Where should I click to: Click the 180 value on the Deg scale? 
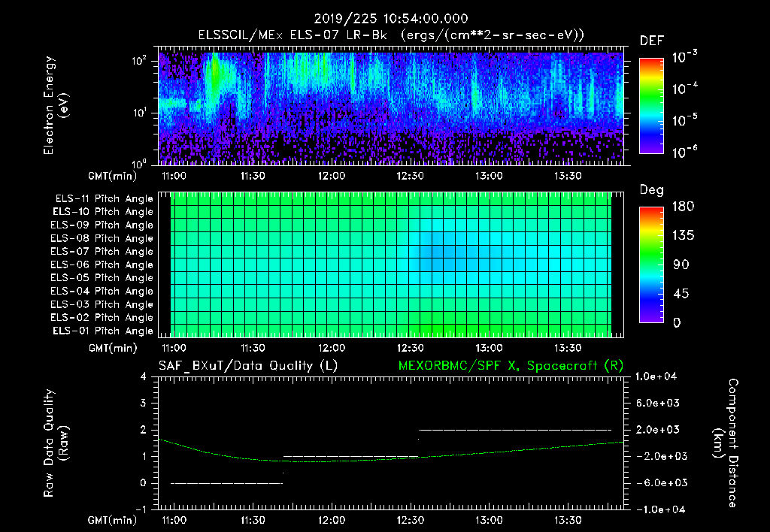(684, 207)
